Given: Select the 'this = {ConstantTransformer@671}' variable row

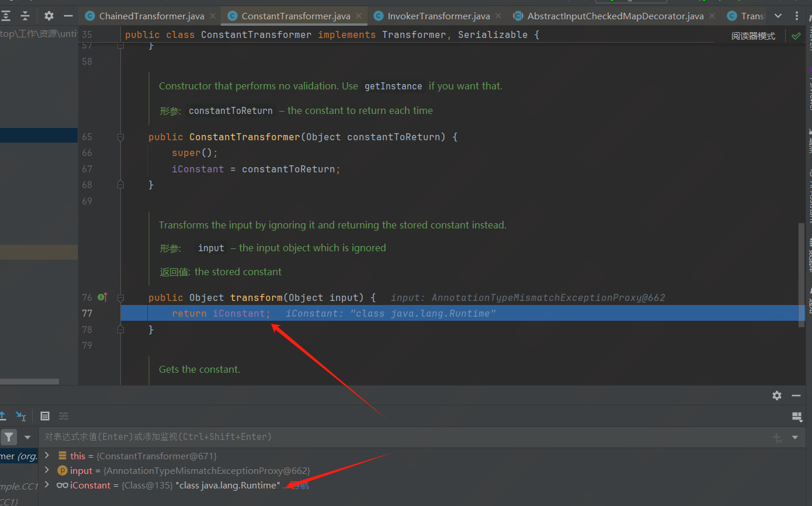Looking at the screenshot, I should [x=137, y=456].
